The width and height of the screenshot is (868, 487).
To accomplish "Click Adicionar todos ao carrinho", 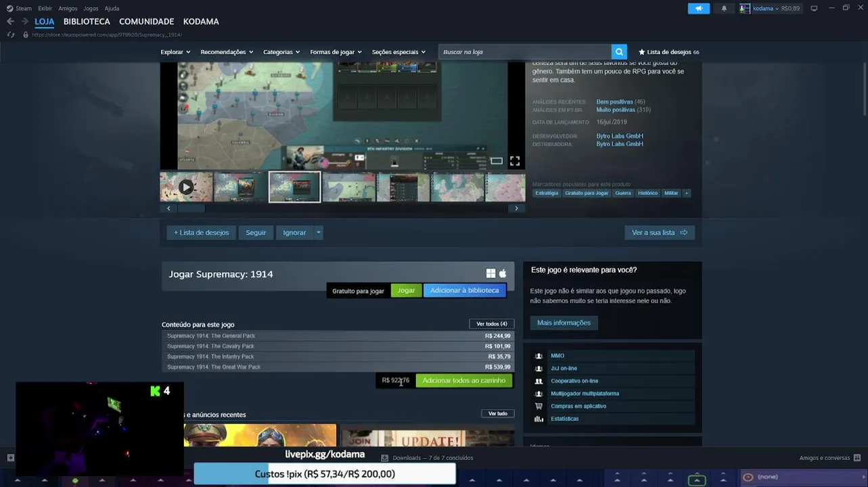I will pos(464,381).
